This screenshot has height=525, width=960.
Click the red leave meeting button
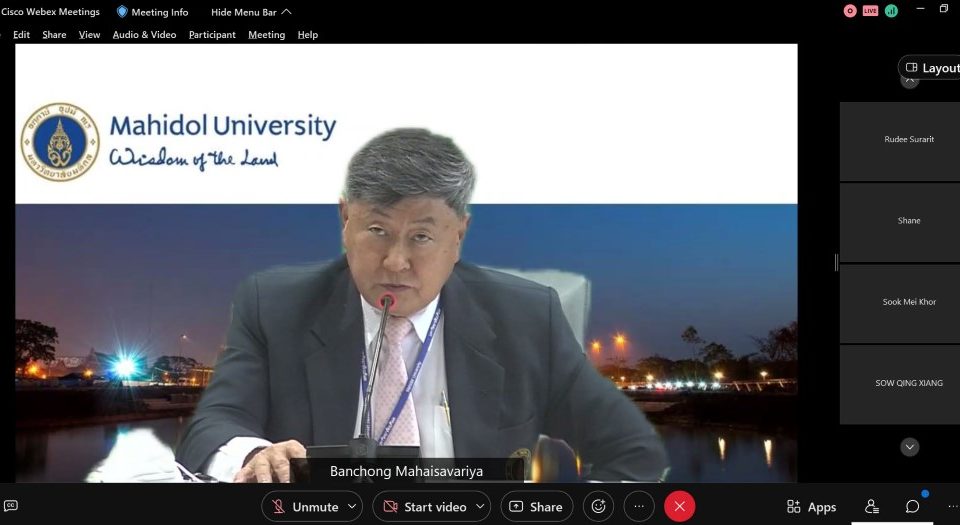[680, 507]
